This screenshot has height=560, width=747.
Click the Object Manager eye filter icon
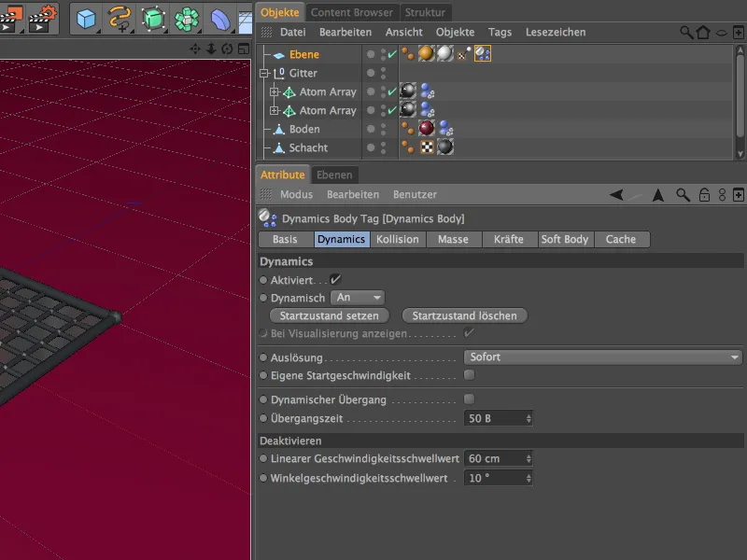point(722,33)
